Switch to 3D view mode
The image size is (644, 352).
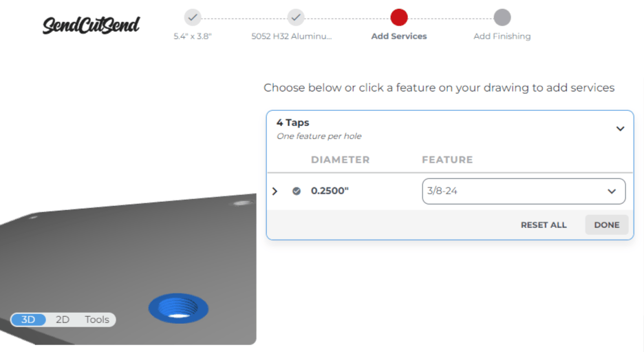28,320
